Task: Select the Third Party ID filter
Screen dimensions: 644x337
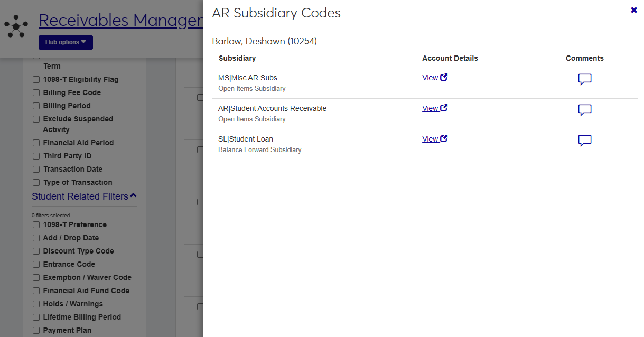Action: [36, 156]
